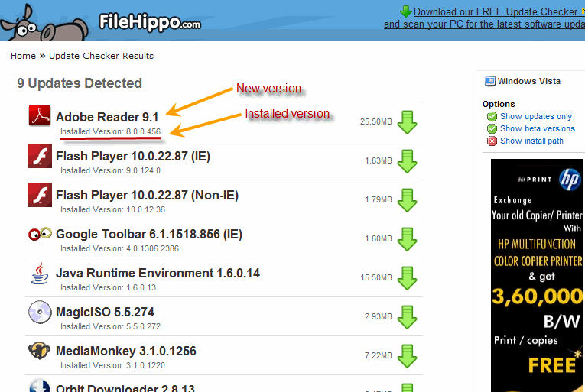Click the MagicISO disc icon
This screenshot has width=585, height=392.
[x=40, y=312]
